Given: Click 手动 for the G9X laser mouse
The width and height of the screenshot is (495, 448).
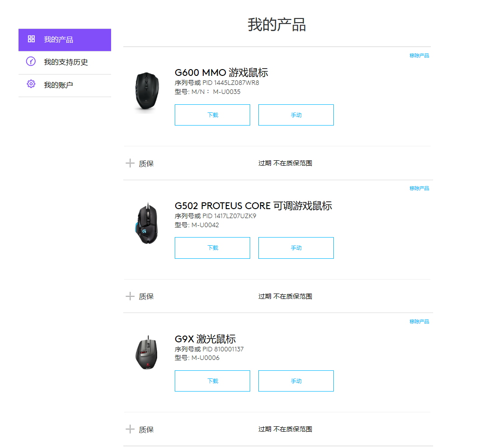Looking at the screenshot, I should [x=296, y=381].
